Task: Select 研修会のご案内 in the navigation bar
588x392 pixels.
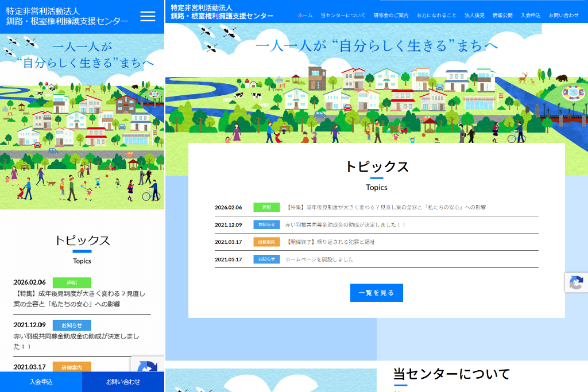Action: coord(390,15)
